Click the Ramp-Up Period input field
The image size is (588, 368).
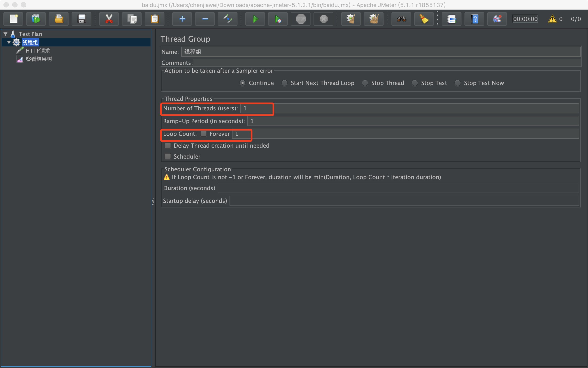coord(413,121)
